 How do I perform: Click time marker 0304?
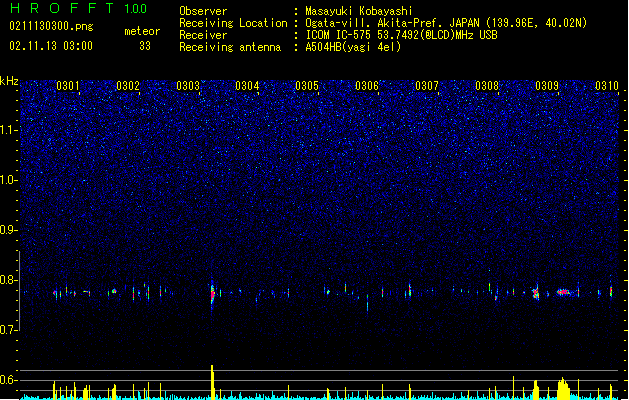pyautogui.click(x=247, y=86)
